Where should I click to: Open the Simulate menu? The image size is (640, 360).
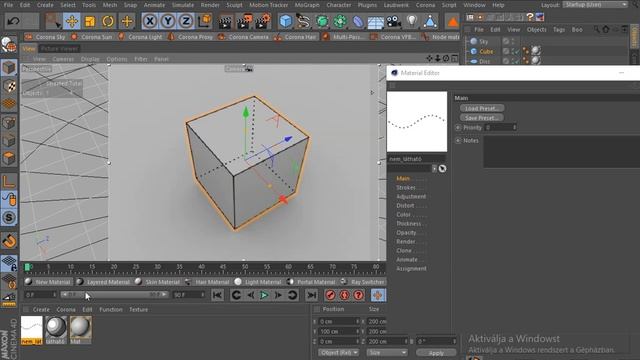[182, 5]
